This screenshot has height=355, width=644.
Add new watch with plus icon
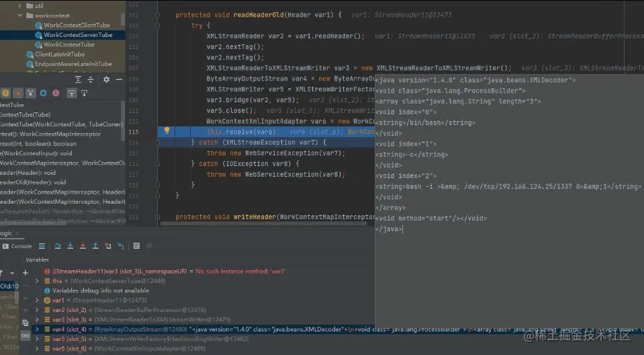[26, 273]
